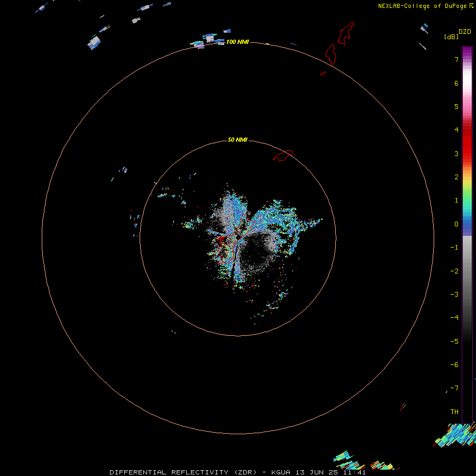Click the 7 dB value on color scale
476x476 pixels.
click(456, 59)
